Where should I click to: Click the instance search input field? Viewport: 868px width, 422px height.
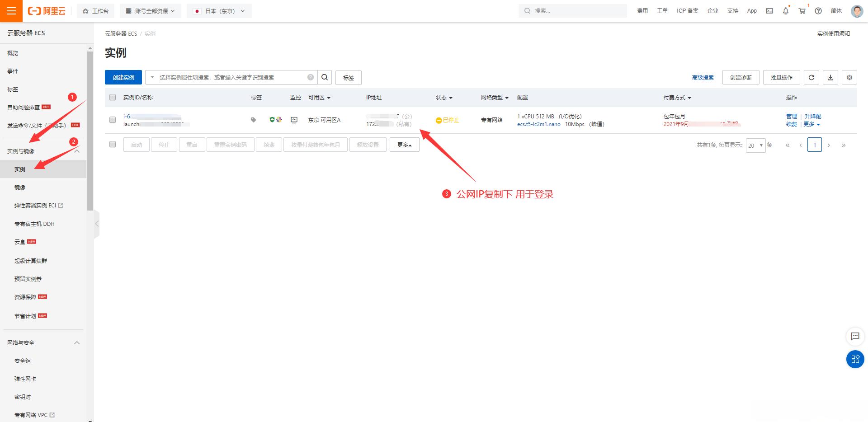click(231, 77)
